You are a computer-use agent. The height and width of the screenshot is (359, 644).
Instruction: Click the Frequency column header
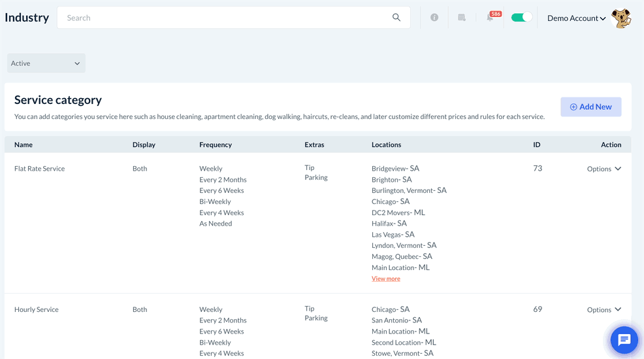[x=216, y=145]
